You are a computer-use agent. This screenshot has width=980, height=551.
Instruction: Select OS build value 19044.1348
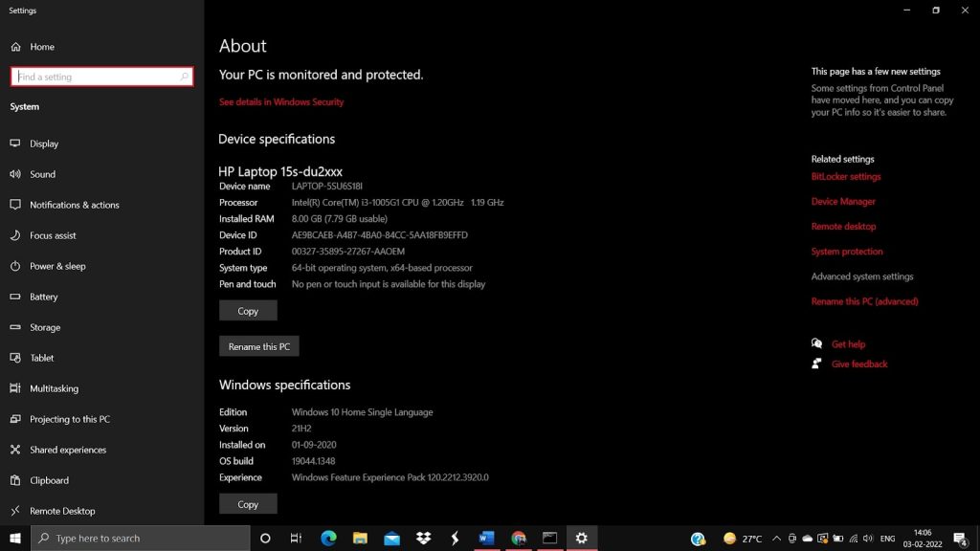point(313,461)
